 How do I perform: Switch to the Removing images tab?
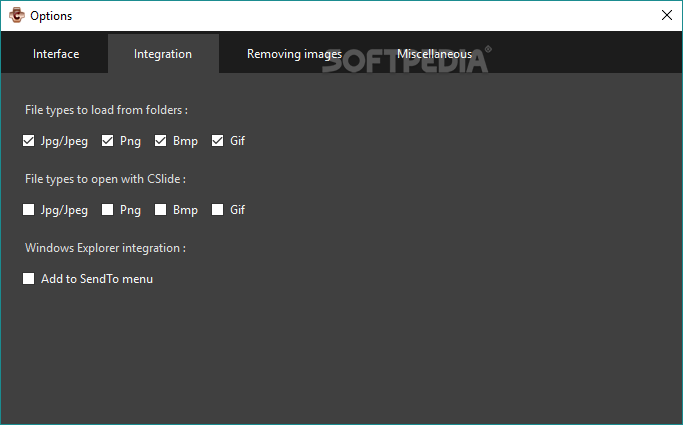click(x=294, y=54)
